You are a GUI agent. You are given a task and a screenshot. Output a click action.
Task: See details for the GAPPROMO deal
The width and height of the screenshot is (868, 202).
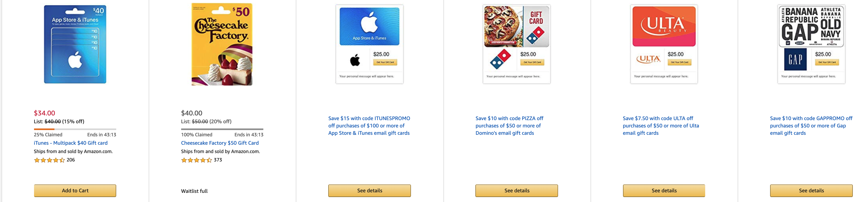811,190
